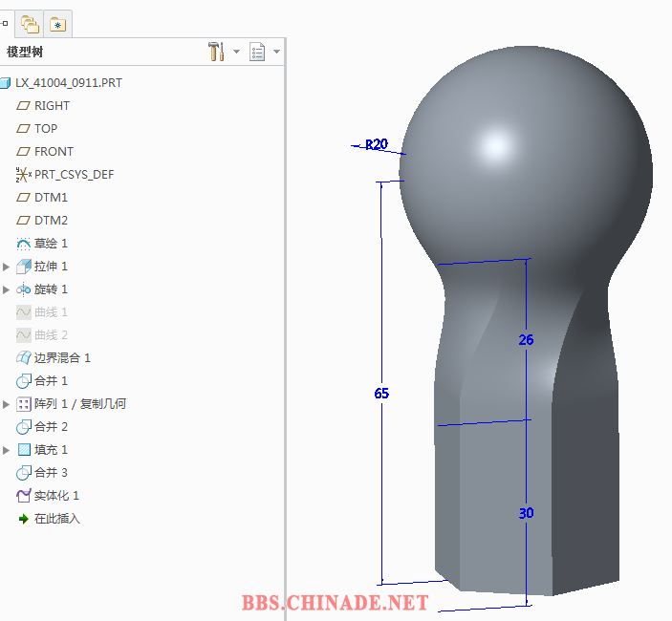Select the suppressed 曲线 1 item
Image resolution: width=672 pixels, height=621 pixels.
[x=51, y=312]
